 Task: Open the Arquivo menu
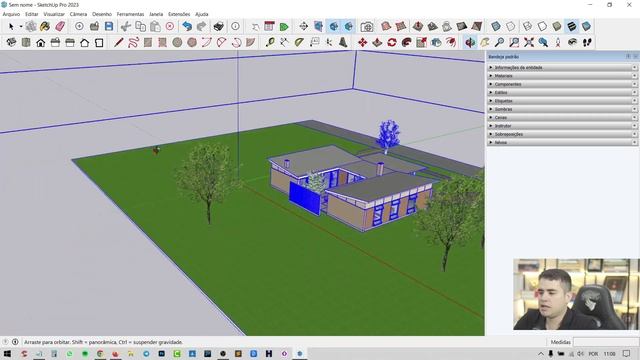[x=11, y=14]
